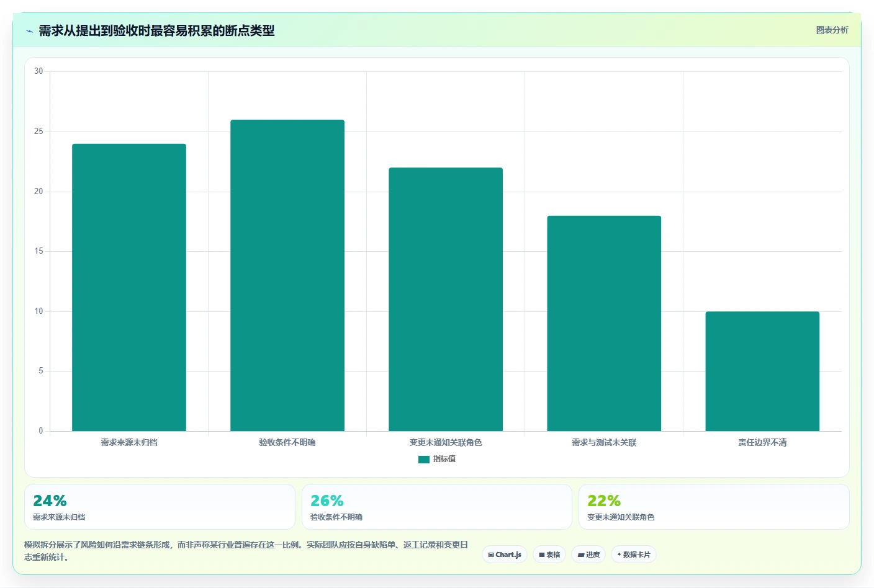Click the 需求与测试未关联 bar in the chart
This screenshot has width=874, height=588.
pos(604,323)
